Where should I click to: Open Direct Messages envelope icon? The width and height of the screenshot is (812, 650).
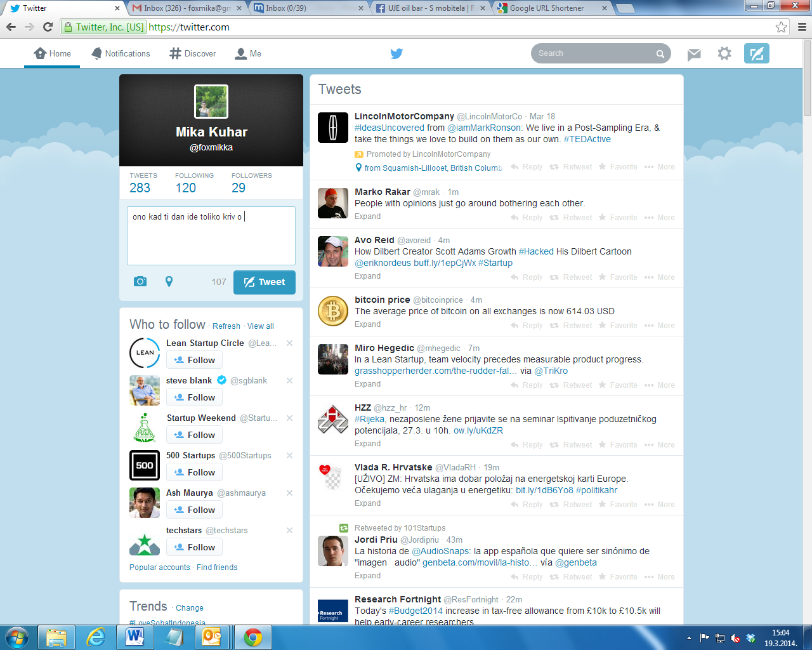[694, 54]
